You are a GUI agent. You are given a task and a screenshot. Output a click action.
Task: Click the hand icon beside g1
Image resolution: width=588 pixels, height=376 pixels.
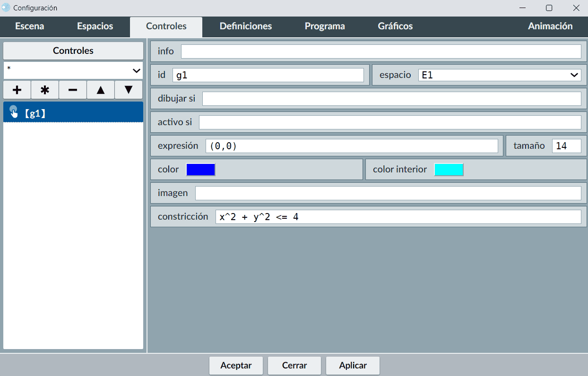14,112
